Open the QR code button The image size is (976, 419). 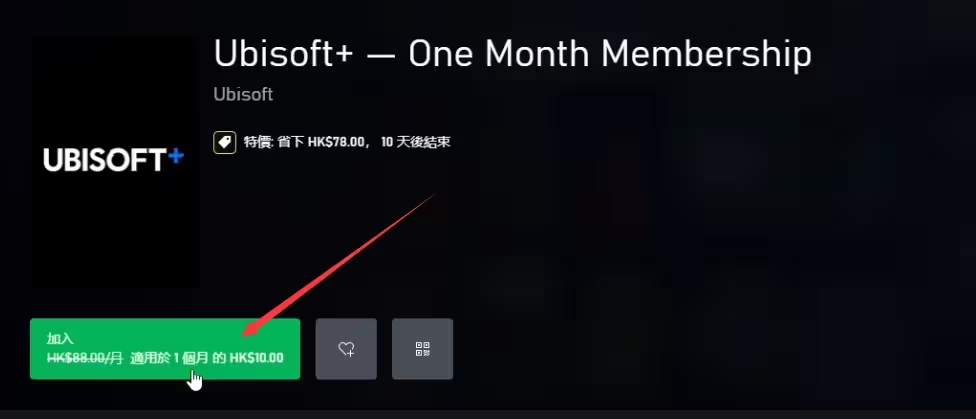pos(423,349)
